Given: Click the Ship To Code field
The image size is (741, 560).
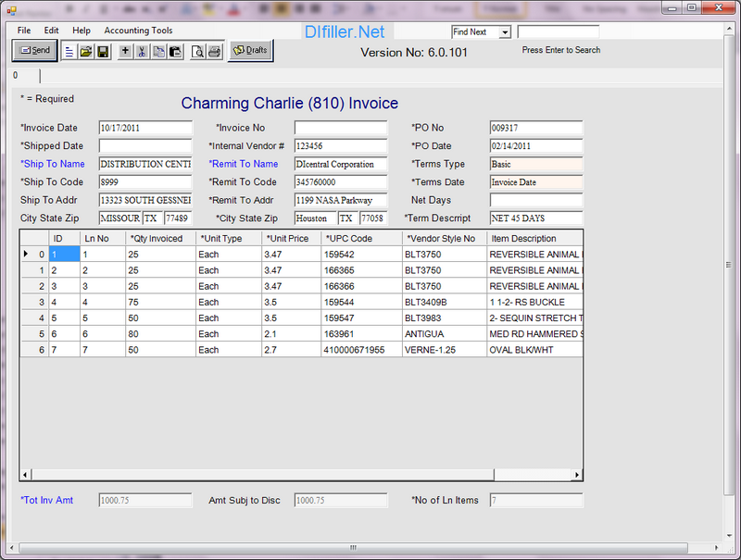Looking at the screenshot, I should coord(145,181).
